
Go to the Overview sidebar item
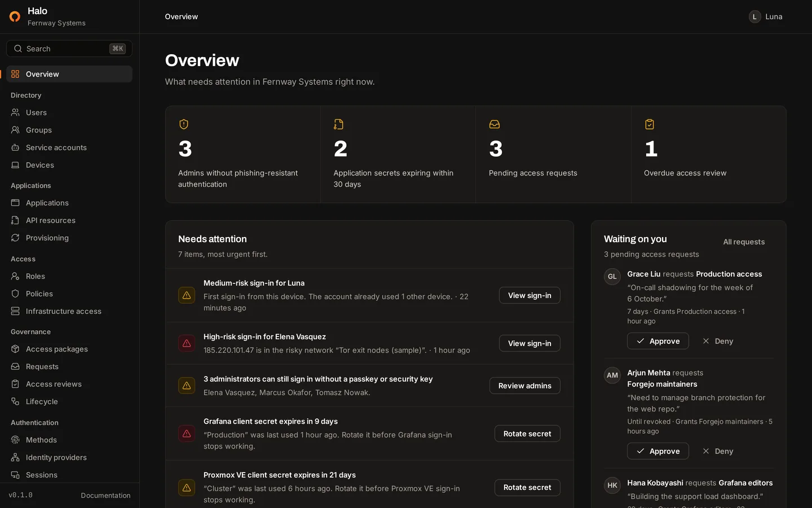(x=69, y=74)
